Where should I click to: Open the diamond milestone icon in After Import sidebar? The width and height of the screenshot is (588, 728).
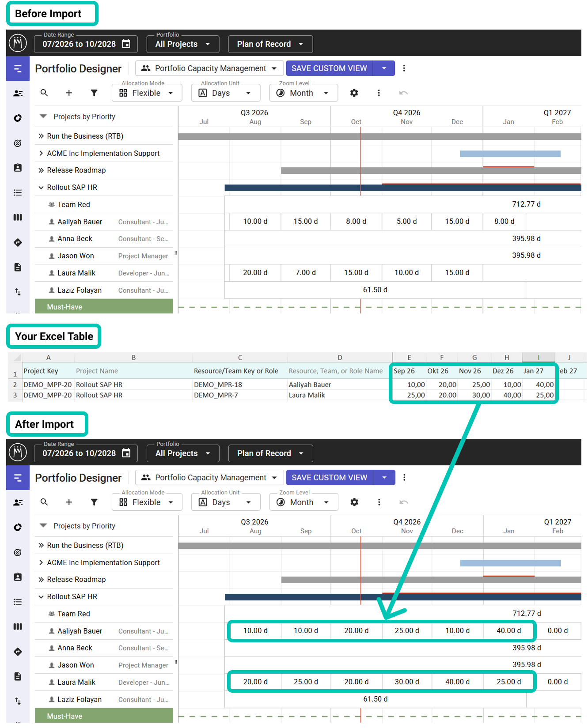point(18,652)
